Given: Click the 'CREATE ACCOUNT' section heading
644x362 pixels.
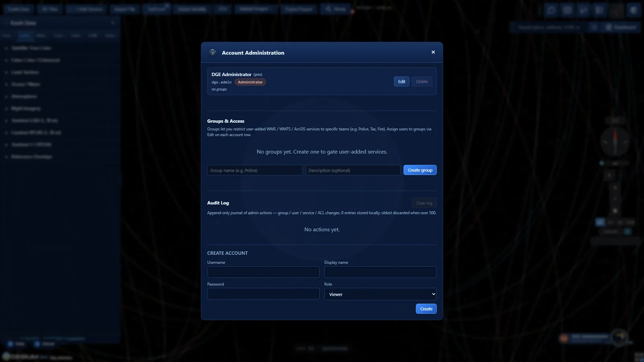Looking at the screenshot, I should pyautogui.click(x=227, y=253).
